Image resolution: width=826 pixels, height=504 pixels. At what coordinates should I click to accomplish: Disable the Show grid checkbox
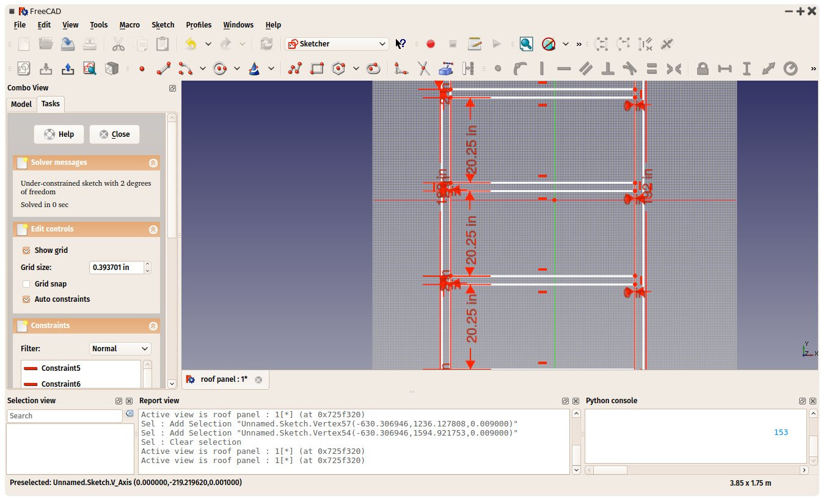(26, 250)
